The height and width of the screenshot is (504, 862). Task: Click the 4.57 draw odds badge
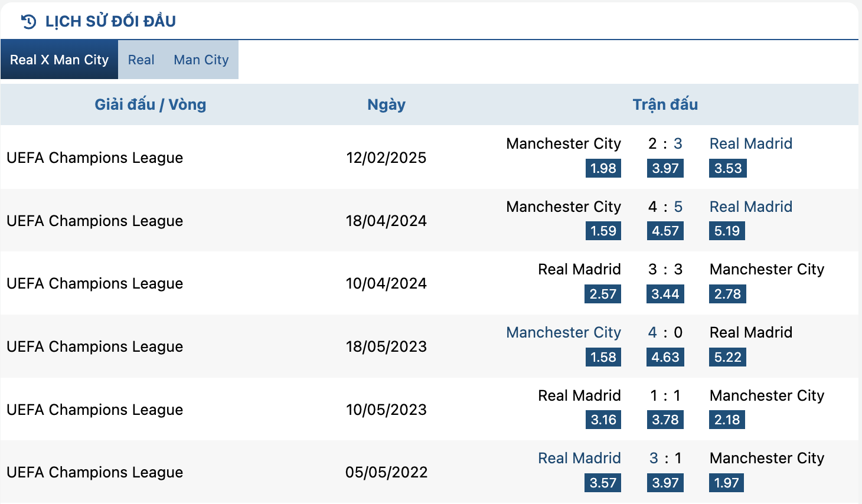665,231
